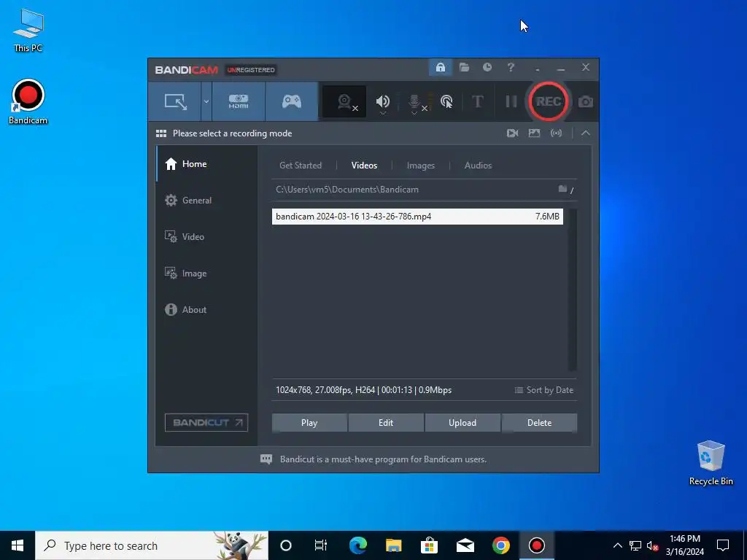747x560 pixels.
Task: Show hidden system tray icons
Action: coord(617,545)
